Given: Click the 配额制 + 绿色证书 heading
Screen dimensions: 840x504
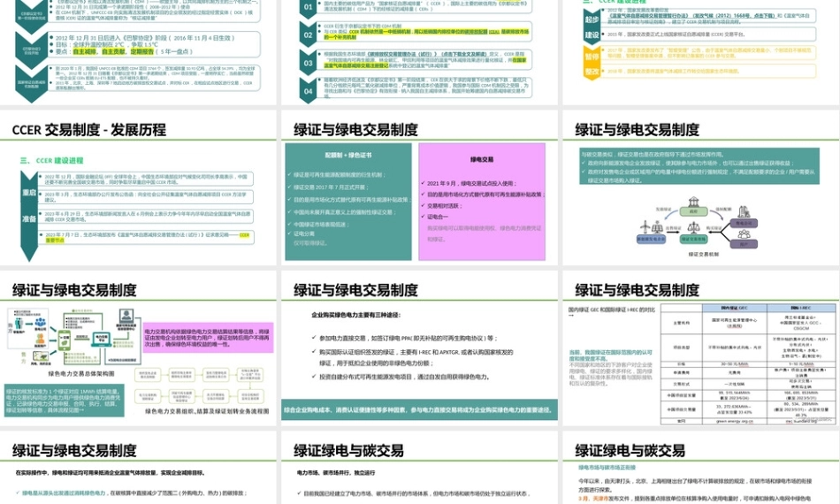Looking at the screenshot, I should (348, 155).
